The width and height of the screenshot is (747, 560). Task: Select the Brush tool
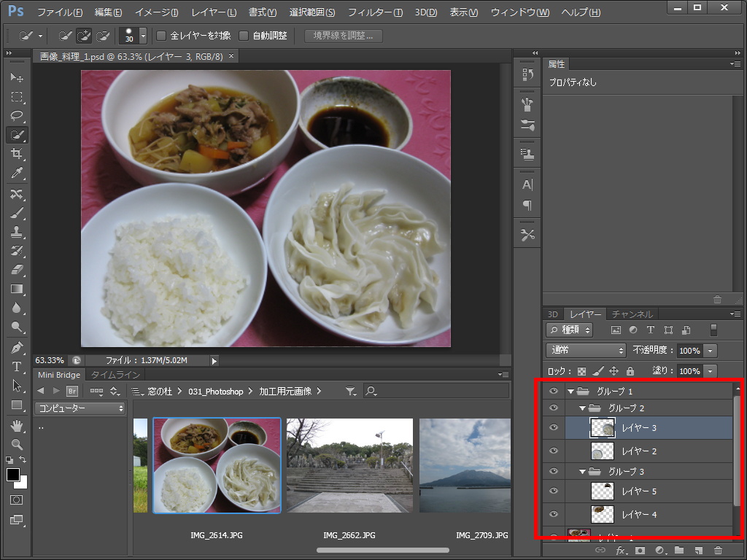point(17,213)
